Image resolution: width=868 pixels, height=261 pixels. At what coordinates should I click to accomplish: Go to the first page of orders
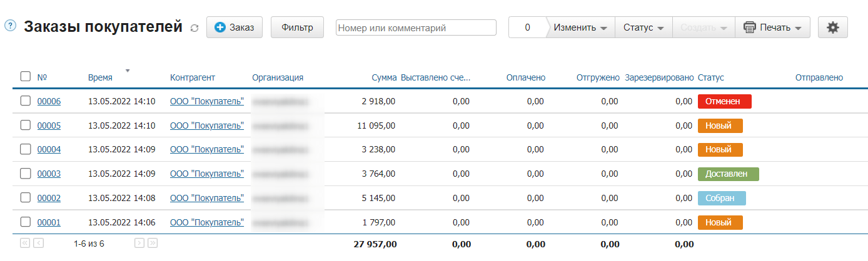pyautogui.click(x=26, y=243)
